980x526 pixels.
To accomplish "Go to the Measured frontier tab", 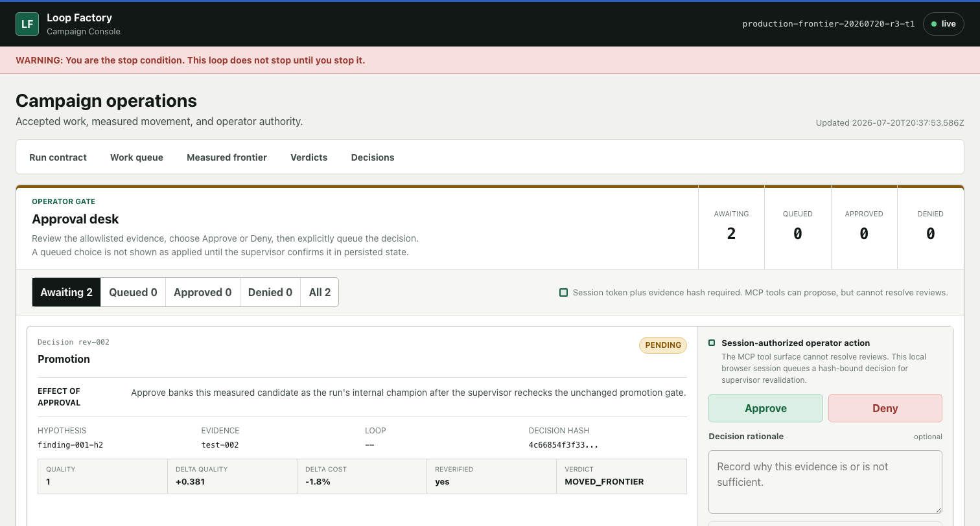I will 227,157.
